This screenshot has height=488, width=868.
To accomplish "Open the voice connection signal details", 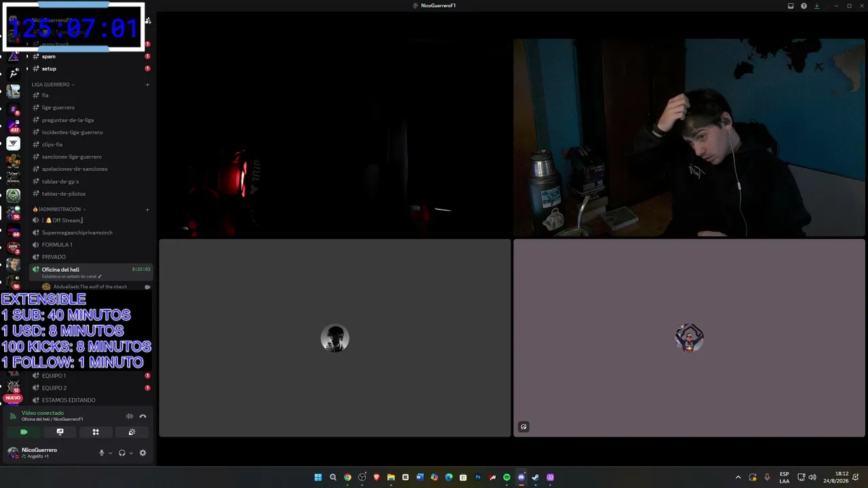I will (12, 416).
